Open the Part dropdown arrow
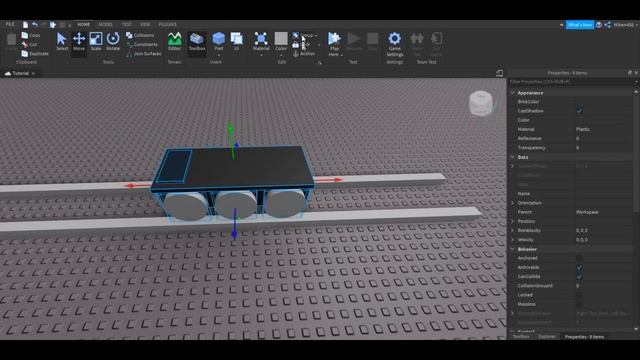This screenshot has width=640, height=360. pyautogui.click(x=219, y=55)
